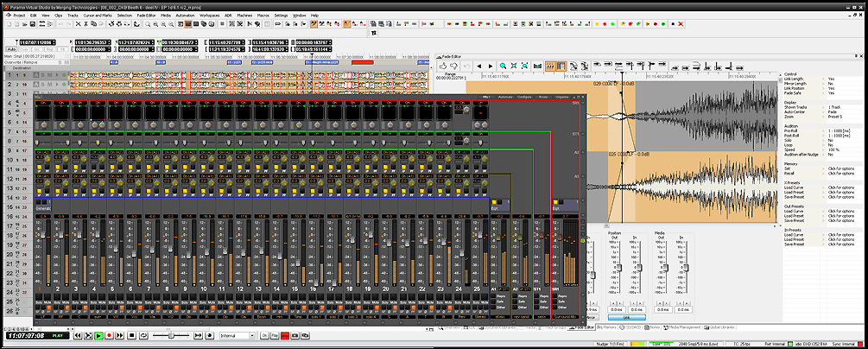This screenshot has width=868, height=349.
Task: Click the mixer window Automate button
Action: [505, 97]
